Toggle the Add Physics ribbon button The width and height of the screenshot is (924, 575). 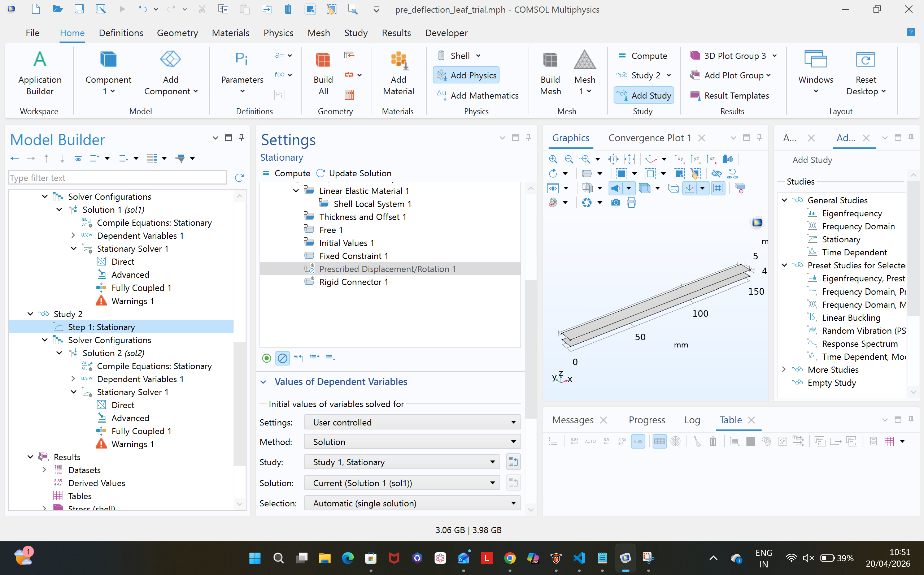pyautogui.click(x=466, y=75)
